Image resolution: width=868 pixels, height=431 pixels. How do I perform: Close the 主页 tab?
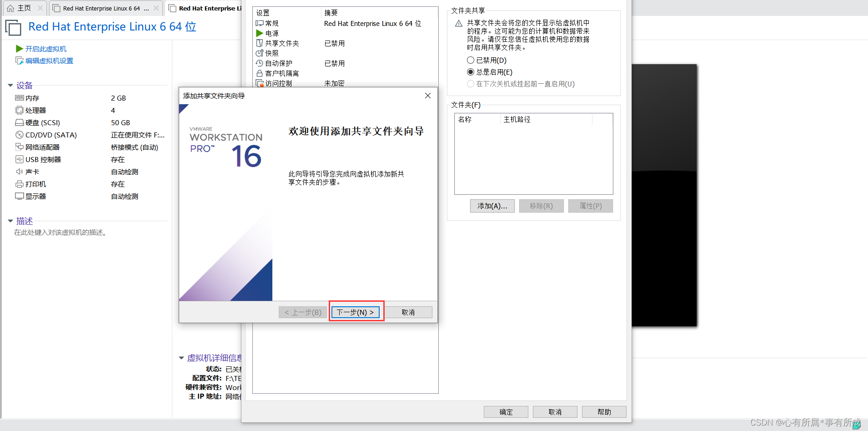(40, 8)
